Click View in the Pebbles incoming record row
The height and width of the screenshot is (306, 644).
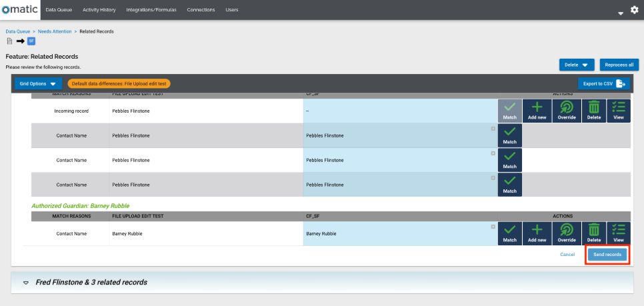pyautogui.click(x=619, y=111)
